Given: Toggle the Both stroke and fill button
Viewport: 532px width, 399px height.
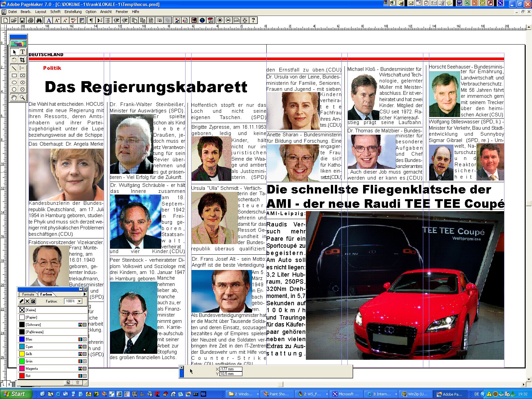Looking at the screenshot, I should [33, 301].
